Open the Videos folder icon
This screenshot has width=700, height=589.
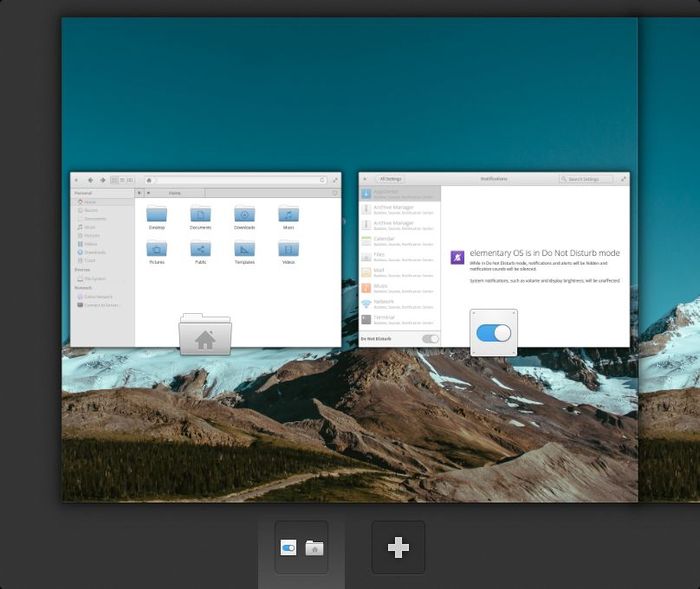click(288, 250)
